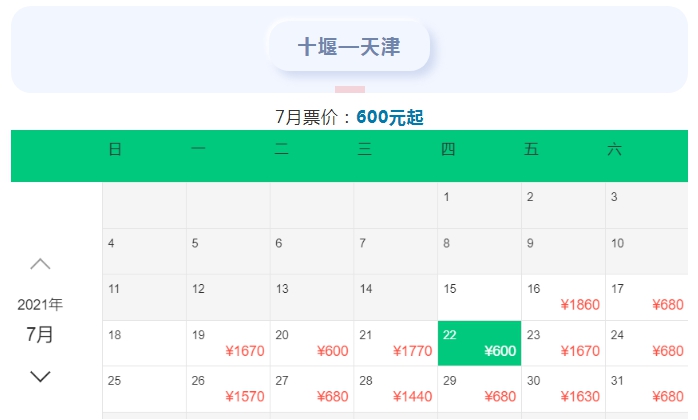Choose July 27 with ¥680 fare
Viewport: 698px width, 420px height.
[x=312, y=389]
